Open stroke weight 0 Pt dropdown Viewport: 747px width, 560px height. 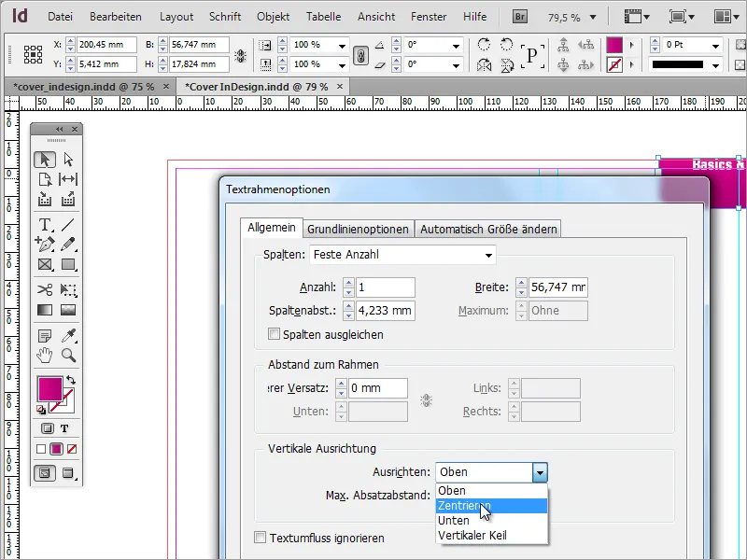[715, 46]
